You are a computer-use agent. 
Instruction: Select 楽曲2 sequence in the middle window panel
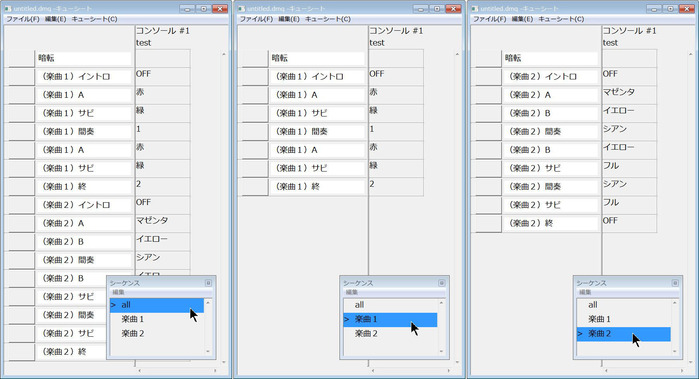pyautogui.click(x=391, y=334)
